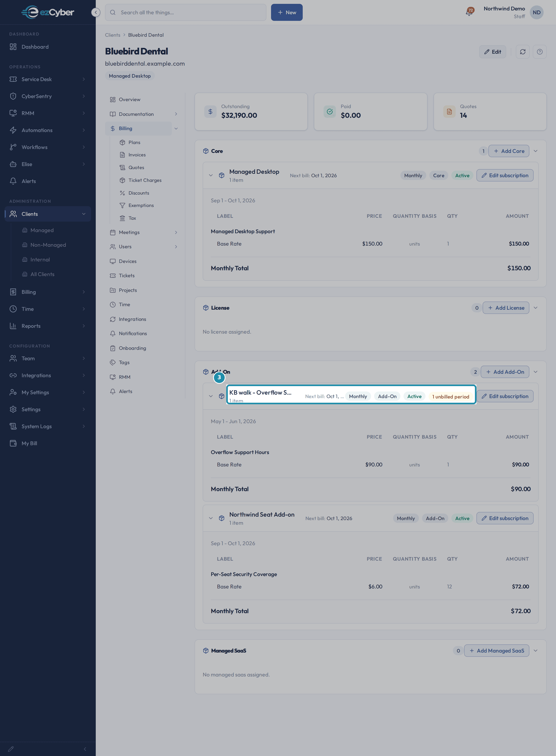This screenshot has width=556, height=756.
Task: Click the Paid checkmark icon
Action: click(x=330, y=111)
